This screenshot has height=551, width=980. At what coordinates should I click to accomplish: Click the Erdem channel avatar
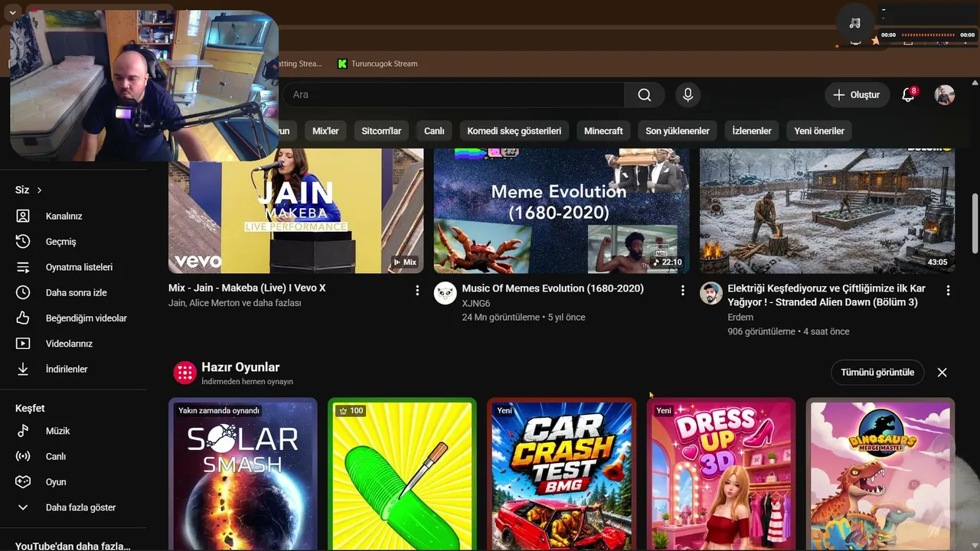coord(710,293)
